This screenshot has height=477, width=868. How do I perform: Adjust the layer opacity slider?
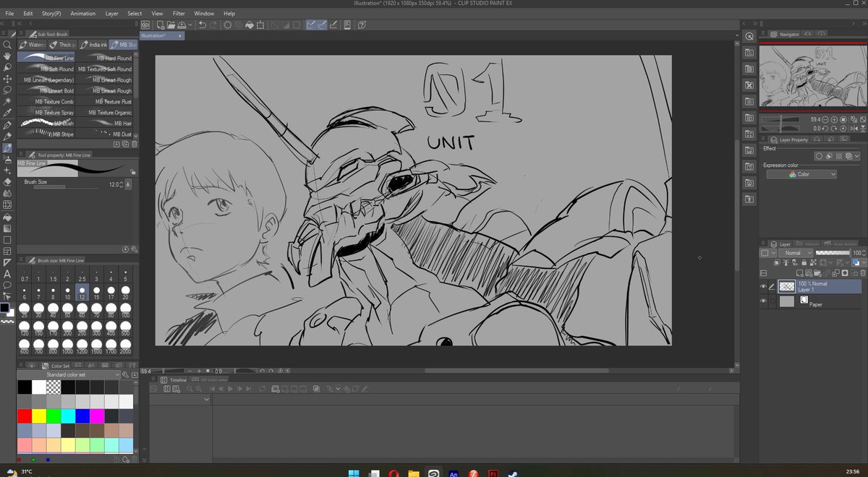pos(833,253)
